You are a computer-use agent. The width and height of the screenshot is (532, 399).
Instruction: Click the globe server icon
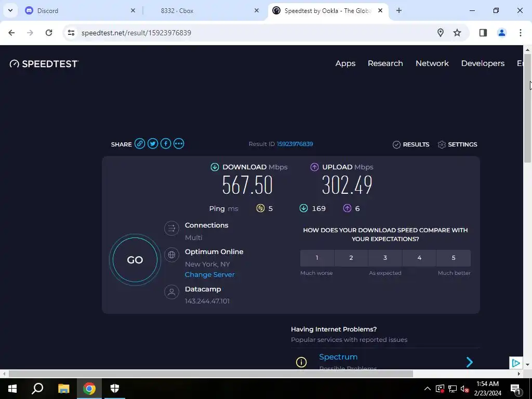tap(171, 255)
